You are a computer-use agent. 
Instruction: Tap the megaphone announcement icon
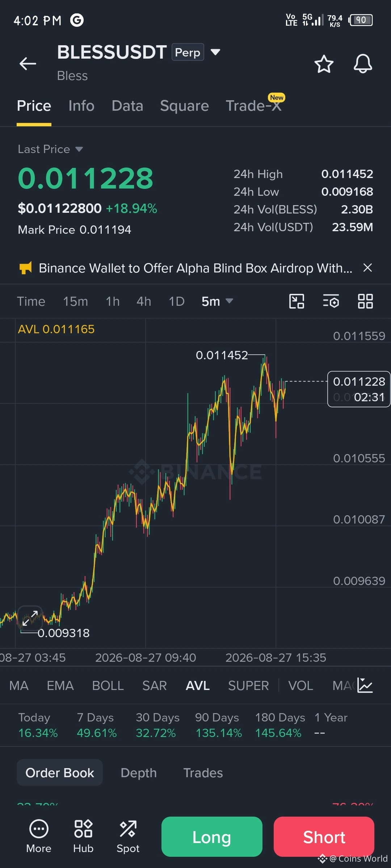(25, 268)
